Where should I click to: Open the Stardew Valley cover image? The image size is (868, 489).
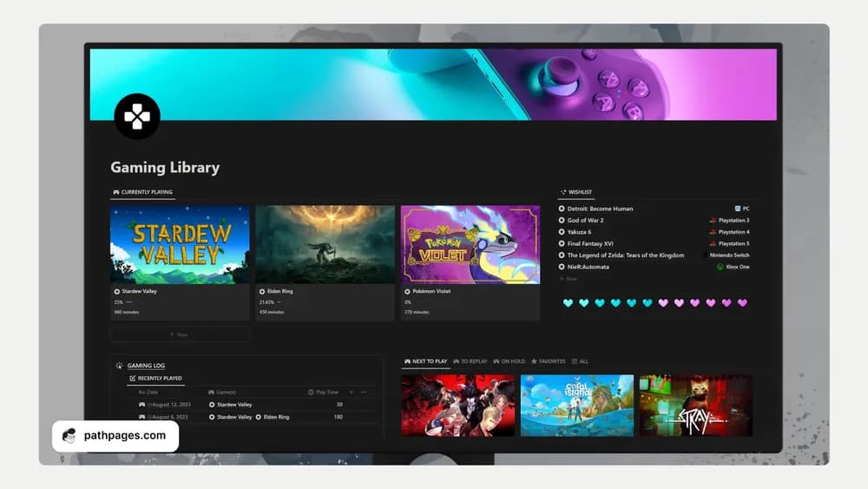[180, 244]
